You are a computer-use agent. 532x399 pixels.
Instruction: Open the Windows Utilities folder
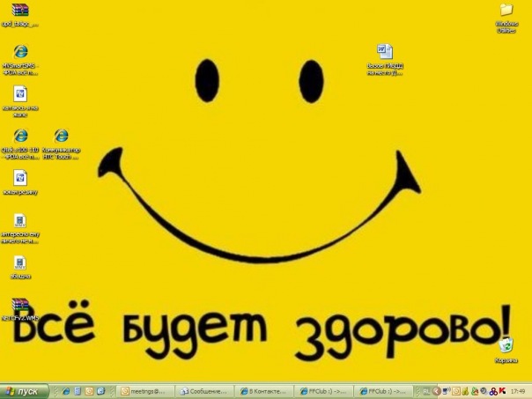tap(506, 11)
